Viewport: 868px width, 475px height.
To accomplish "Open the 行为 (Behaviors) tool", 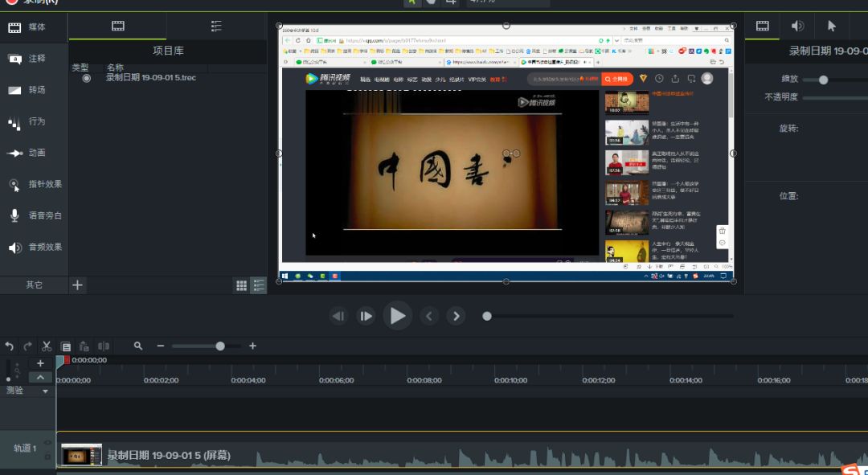I will [27, 121].
